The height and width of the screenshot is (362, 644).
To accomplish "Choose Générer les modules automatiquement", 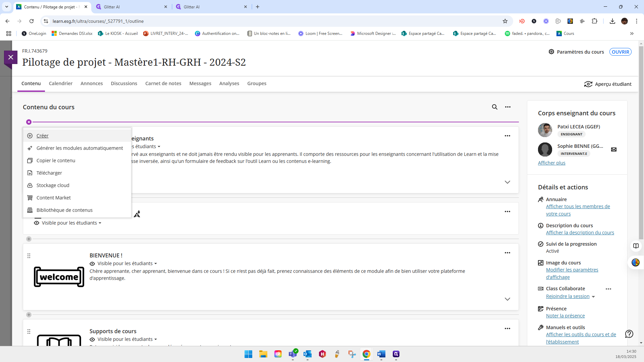I will pos(77,148).
